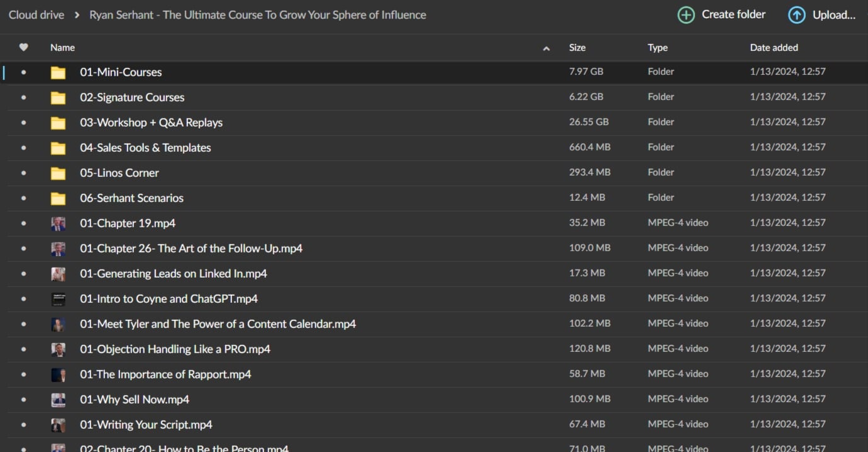The width and height of the screenshot is (868, 452).
Task: Sort by the Type column header
Action: pos(657,47)
